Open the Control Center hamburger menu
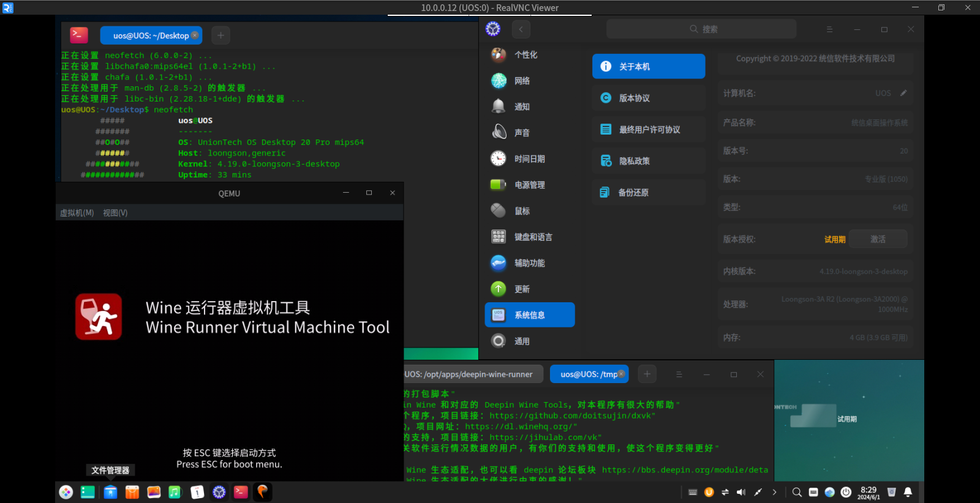 point(829,29)
